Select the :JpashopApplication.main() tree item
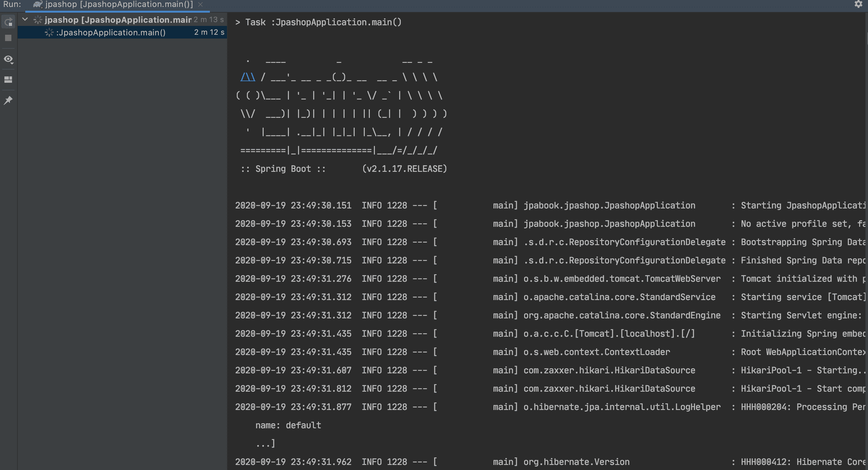Screen dimensions: 868x470 click(x=111, y=32)
